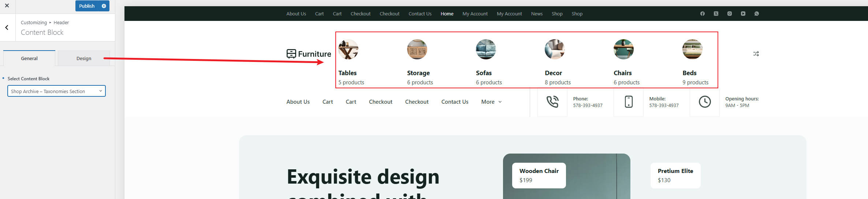Click '6 products' under Sofas
Image resolution: width=868 pixels, height=199 pixels.
489,82
